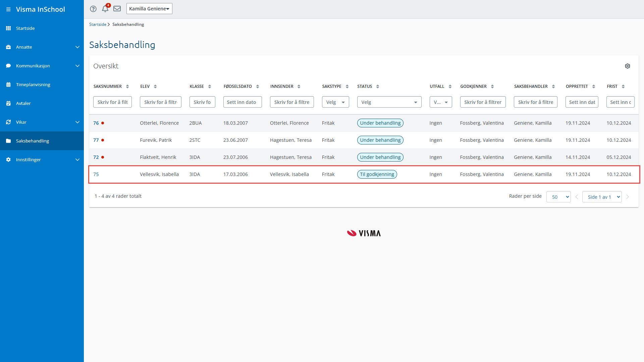
Task: Open the Kamilla Geniene user dropdown
Action: (x=149, y=9)
